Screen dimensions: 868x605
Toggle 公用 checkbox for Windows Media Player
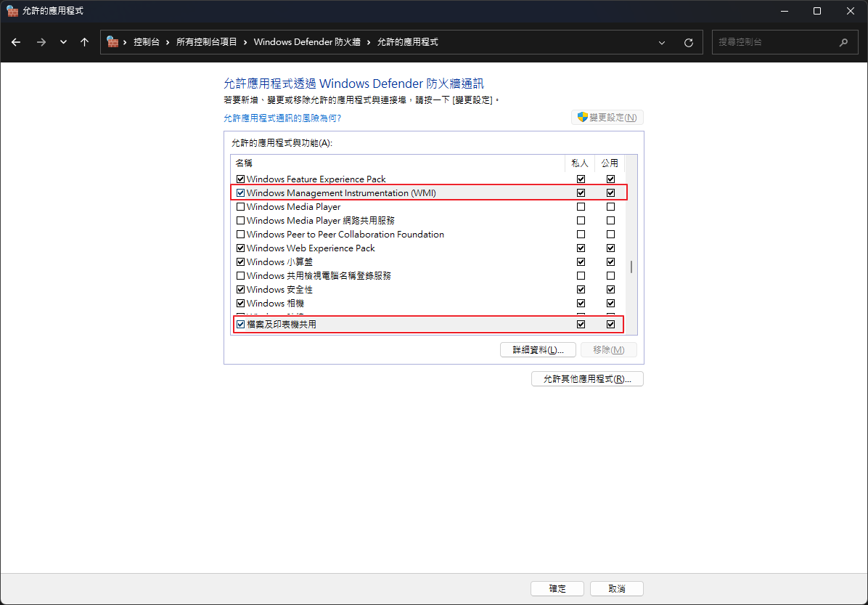(610, 207)
